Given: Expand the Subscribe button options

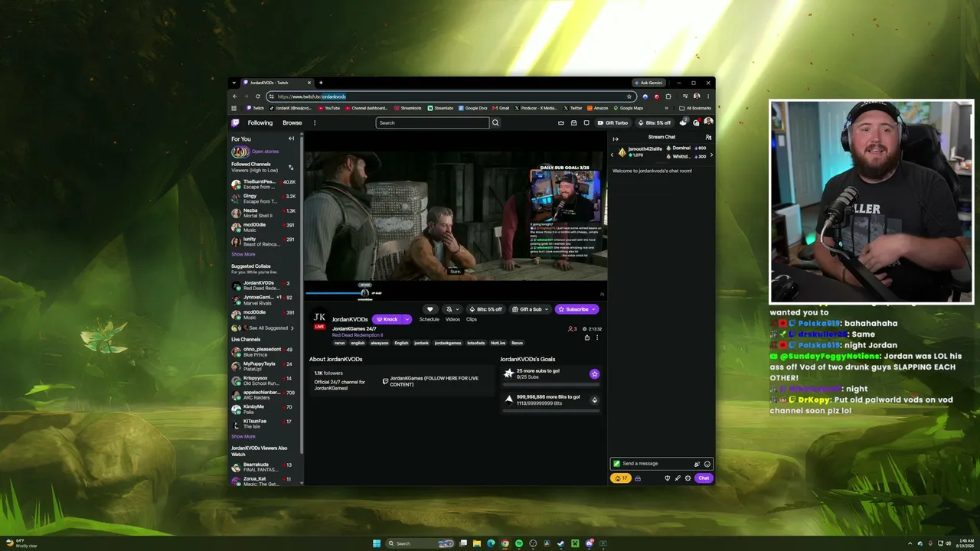Looking at the screenshot, I should [x=593, y=309].
